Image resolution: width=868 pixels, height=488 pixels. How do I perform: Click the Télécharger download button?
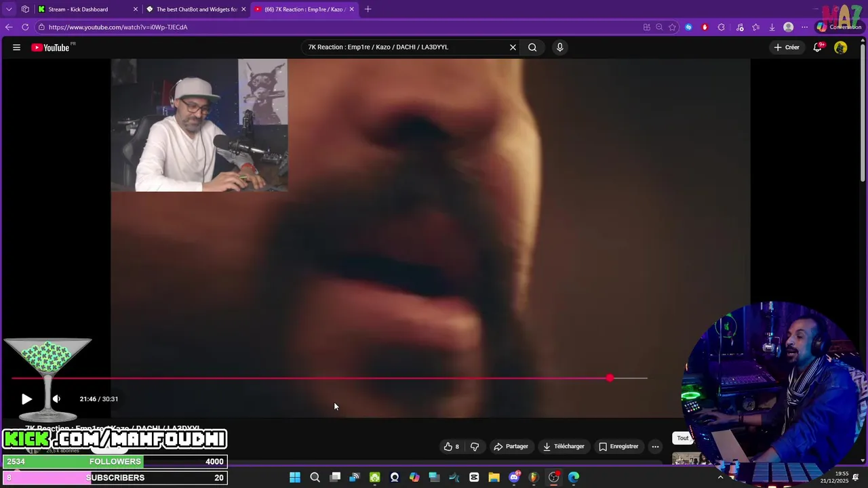tap(564, 447)
